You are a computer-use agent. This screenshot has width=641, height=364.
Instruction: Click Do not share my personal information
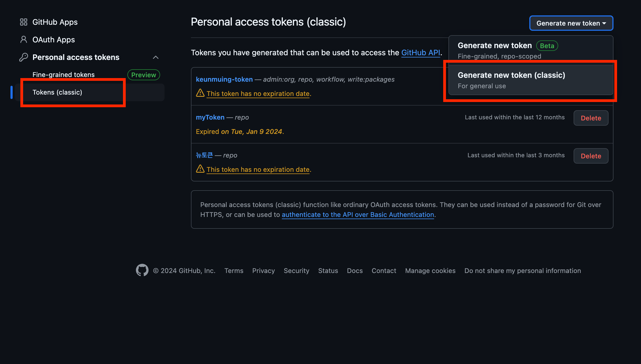pos(523,271)
